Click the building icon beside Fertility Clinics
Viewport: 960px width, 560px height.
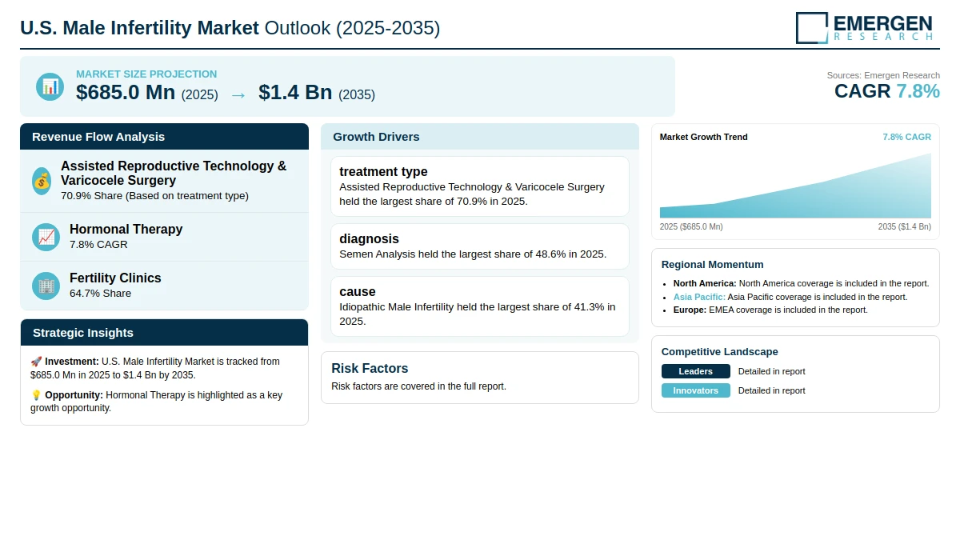click(x=46, y=286)
